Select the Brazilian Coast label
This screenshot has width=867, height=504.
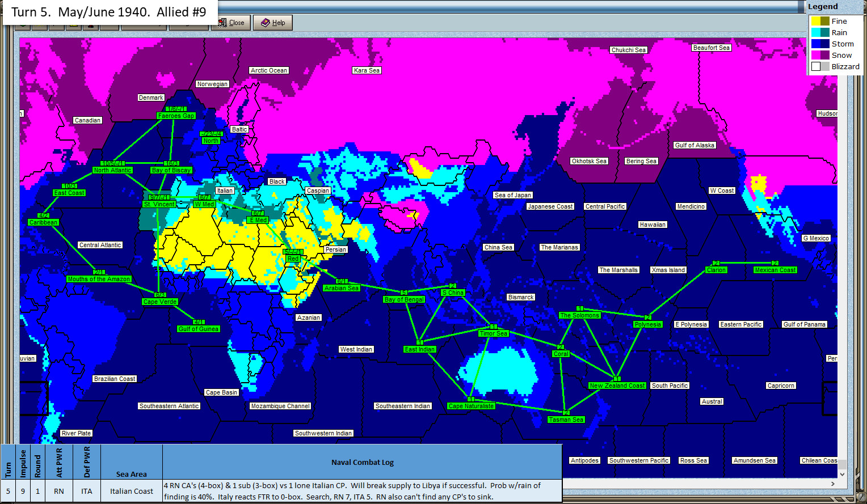[115, 379]
